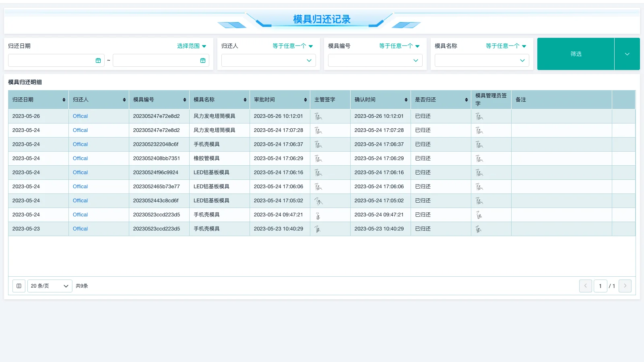Open the Offical link in the first row

(80, 116)
